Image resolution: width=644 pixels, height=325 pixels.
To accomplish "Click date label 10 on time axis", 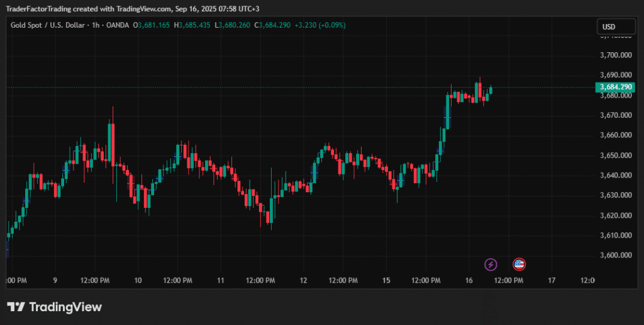I will click(x=138, y=280).
